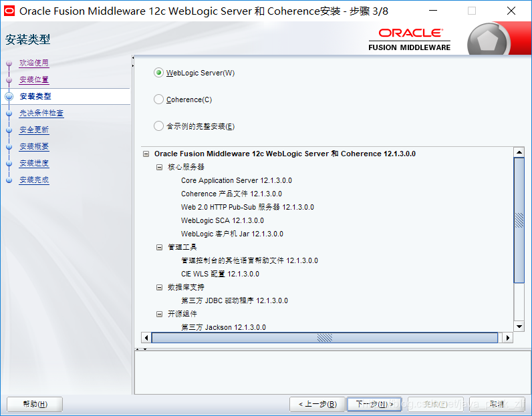
Task: Click the 安装概要 step bullet icon
Action: pos(9,146)
